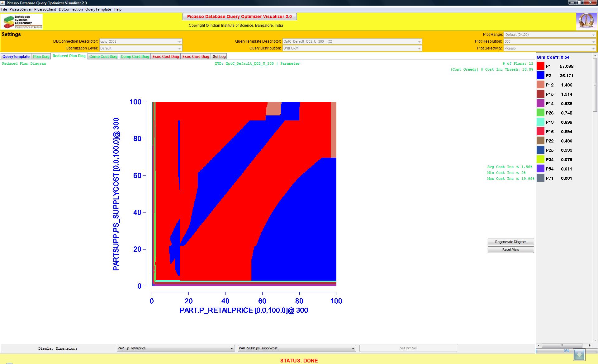Click the Reset View button
Viewport: 598px width, 364px height.
(x=510, y=250)
